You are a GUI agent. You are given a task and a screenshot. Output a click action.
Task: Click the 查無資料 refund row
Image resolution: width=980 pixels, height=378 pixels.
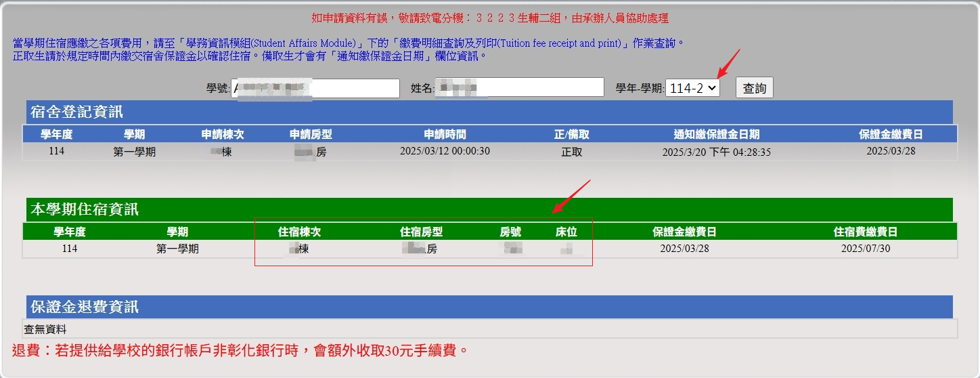(x=45, y=329)
